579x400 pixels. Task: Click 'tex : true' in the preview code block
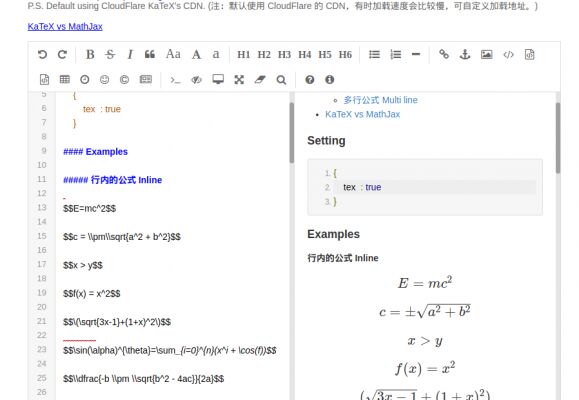click(362, 187)
